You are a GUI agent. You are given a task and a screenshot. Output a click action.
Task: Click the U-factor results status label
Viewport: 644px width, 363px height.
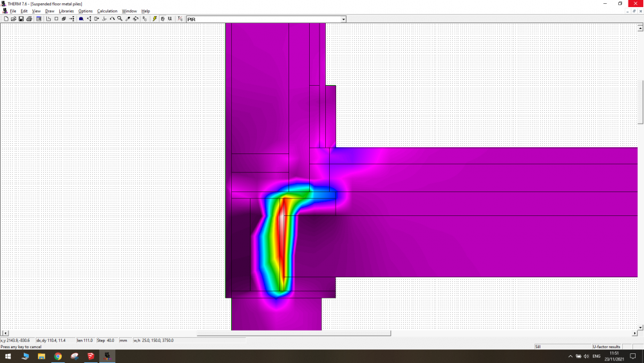[607, 346]
